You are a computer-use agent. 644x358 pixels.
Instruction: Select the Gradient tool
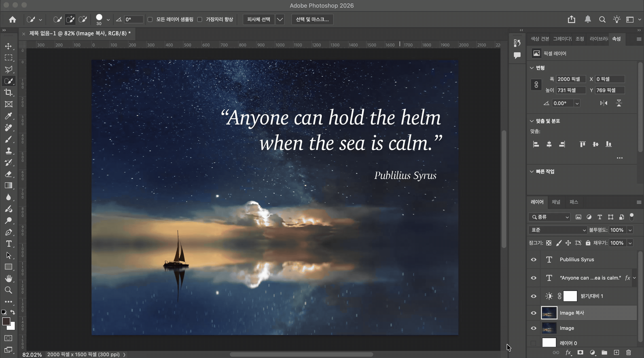click(8, 186)
